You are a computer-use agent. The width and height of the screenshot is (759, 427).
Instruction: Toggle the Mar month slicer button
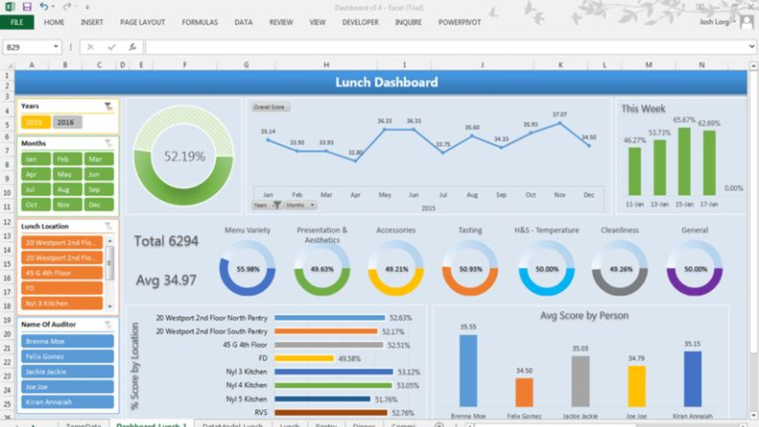coord(99,159)
